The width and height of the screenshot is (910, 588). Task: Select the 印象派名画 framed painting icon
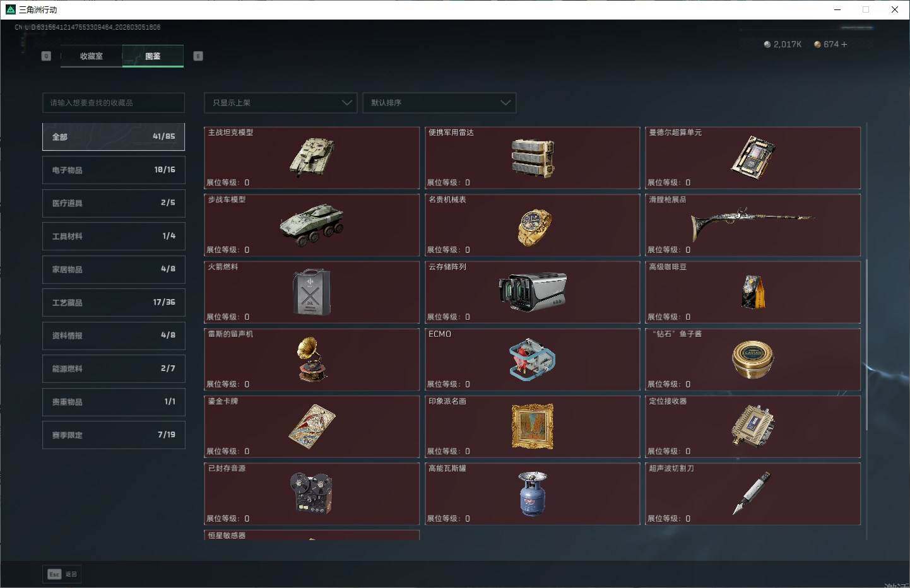tap(533, 426)
